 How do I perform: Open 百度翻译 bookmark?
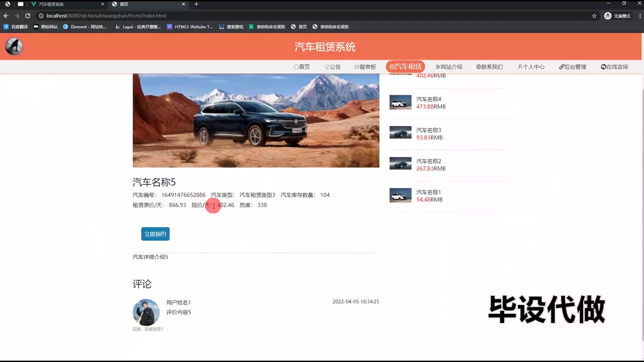tap(16, 27)
